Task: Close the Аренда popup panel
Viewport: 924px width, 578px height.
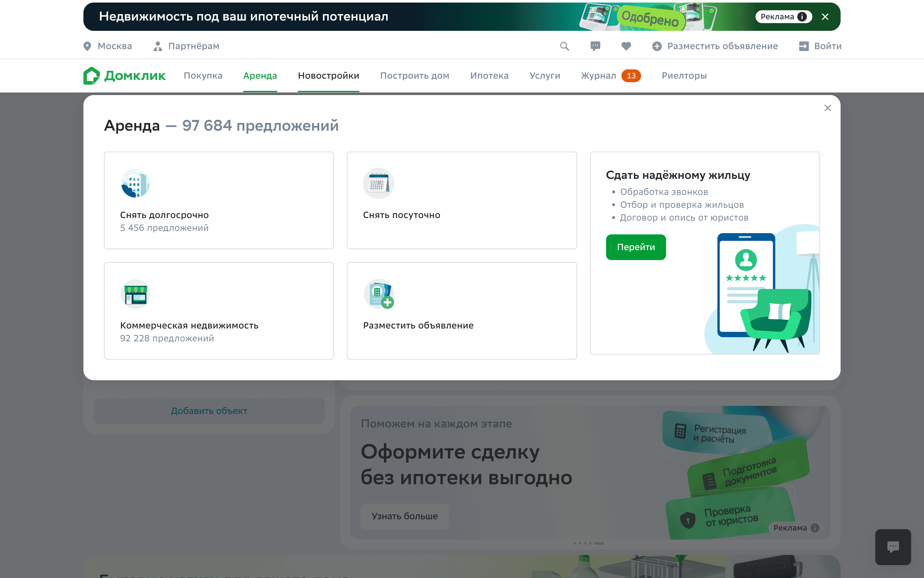Action: [827, 108]
